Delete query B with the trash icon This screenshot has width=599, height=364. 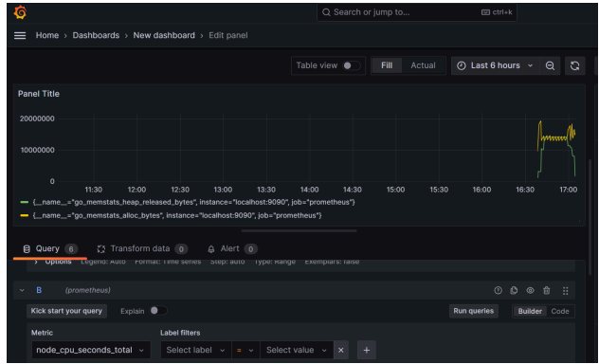(x=547, y=290)
